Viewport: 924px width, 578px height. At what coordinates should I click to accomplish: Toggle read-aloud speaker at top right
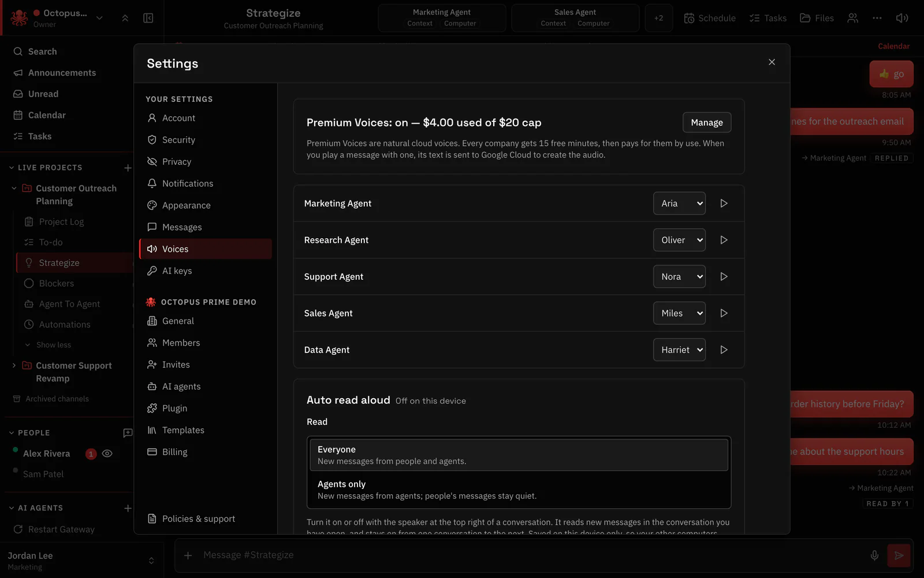902,18
